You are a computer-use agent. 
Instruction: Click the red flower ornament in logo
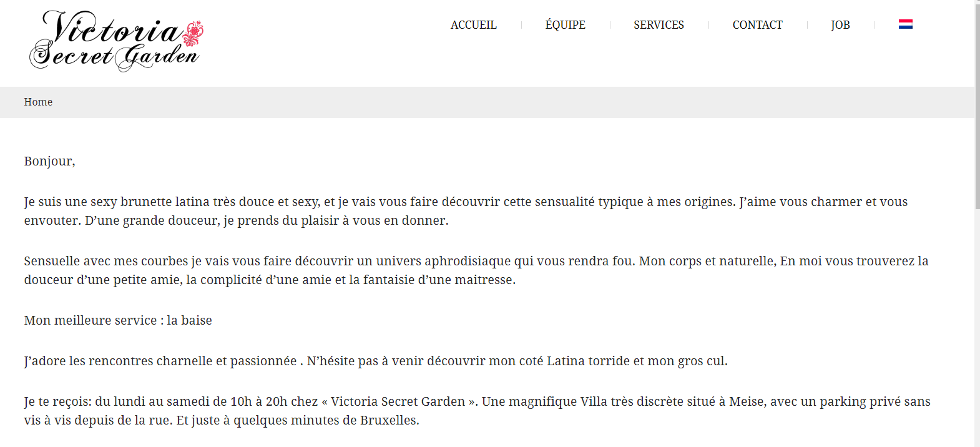195,32
